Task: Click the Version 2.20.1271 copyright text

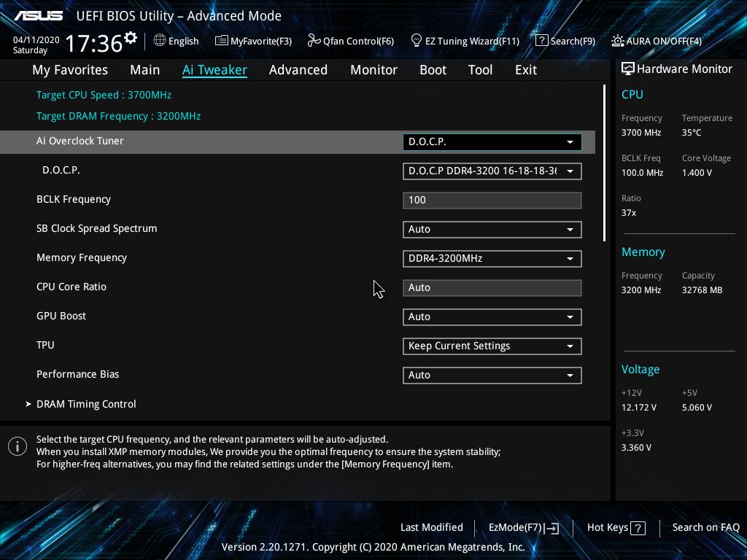Action: [373, 547]
